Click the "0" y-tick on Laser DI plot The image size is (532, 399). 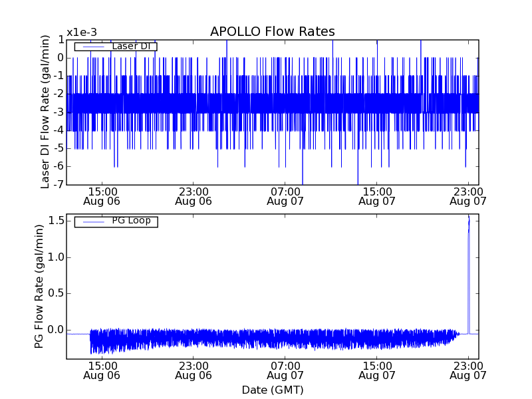61,58
